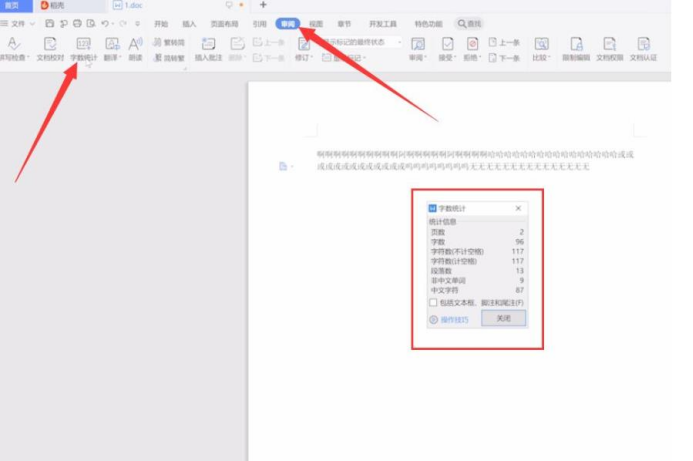The image size is (693, 461).
Task: Open quick access toolbar customize dropdown
Action: click(137, 24)
